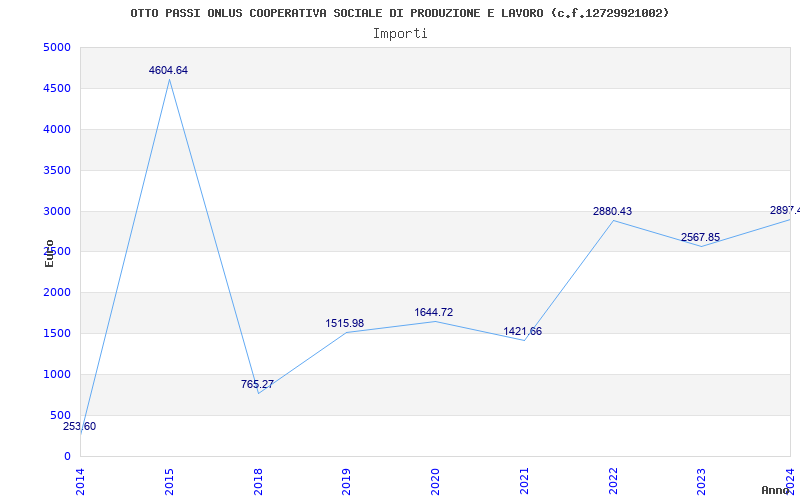Image resolution: width=800 pixels, height=500 pixels.
Task: Click x-axis year 2023
Action: point(702,482)
